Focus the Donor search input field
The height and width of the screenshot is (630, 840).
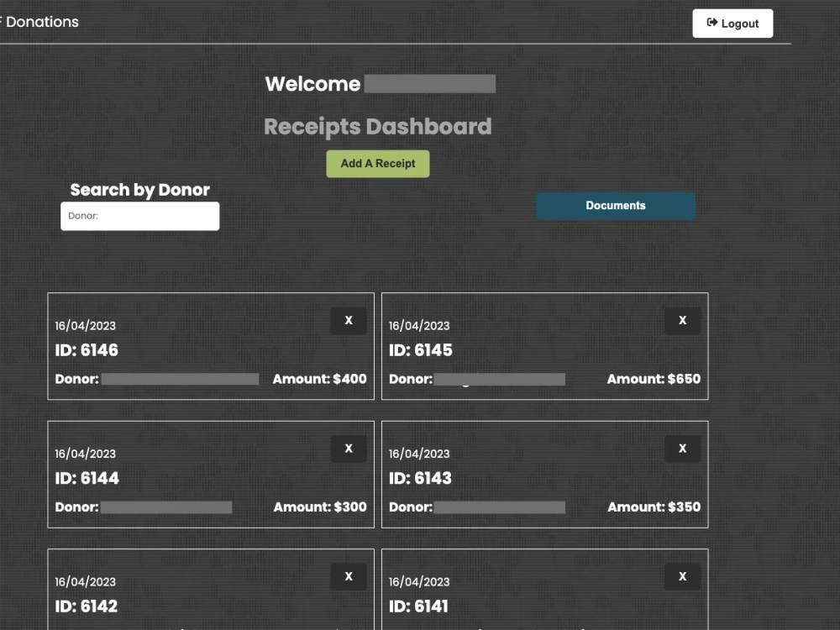[139, 216]
